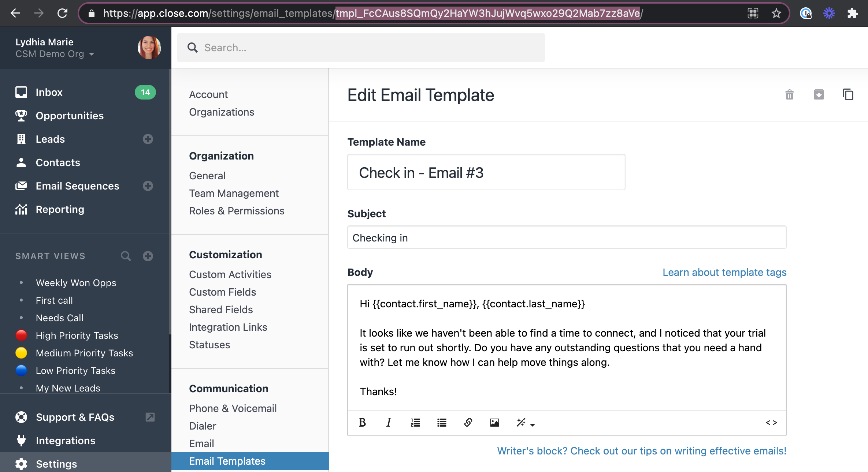The height and width of the screenshot is (472, 868).
Task: Add new email sequence plus icon
Action: [148, 186]
